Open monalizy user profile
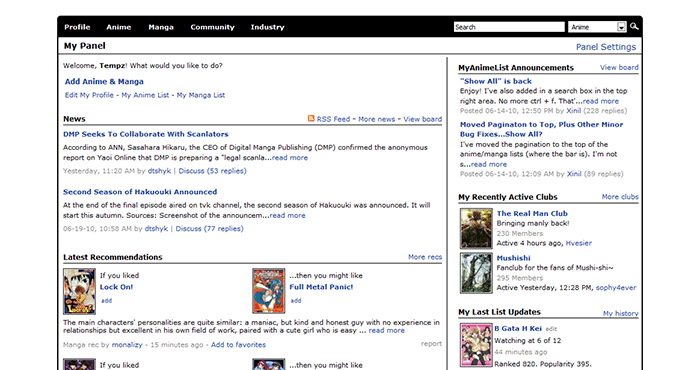 [x=127, y=345]
